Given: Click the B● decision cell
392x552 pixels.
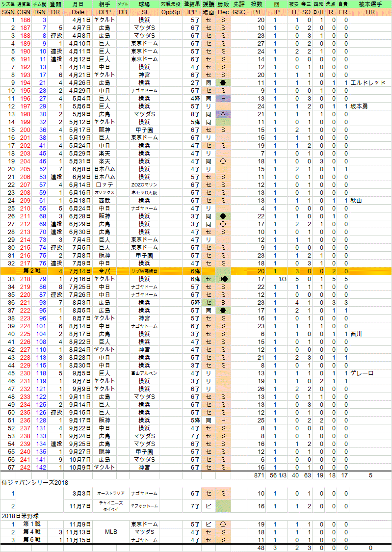Looking at the screenshot, I should click(223, 279).
